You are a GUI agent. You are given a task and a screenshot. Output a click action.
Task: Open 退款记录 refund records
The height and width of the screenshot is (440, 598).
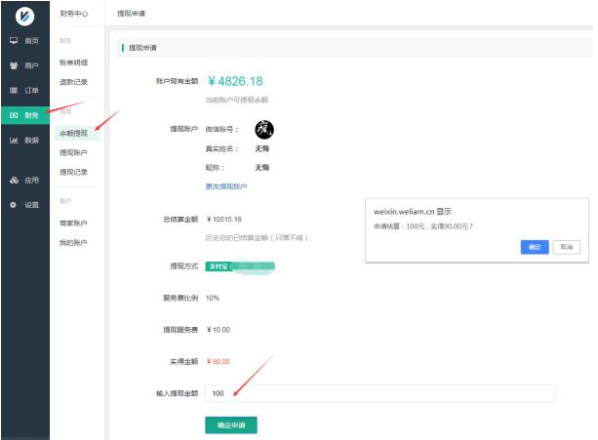74,82
